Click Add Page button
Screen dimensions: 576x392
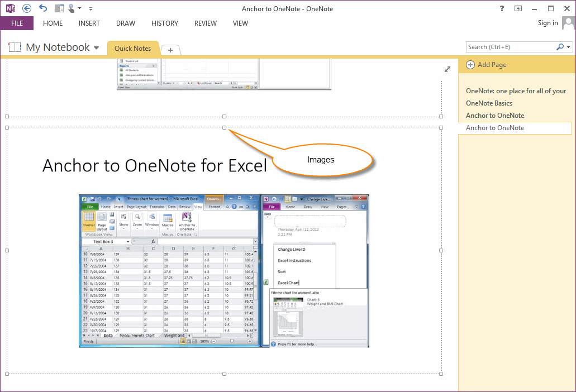(x=486, y=65)
